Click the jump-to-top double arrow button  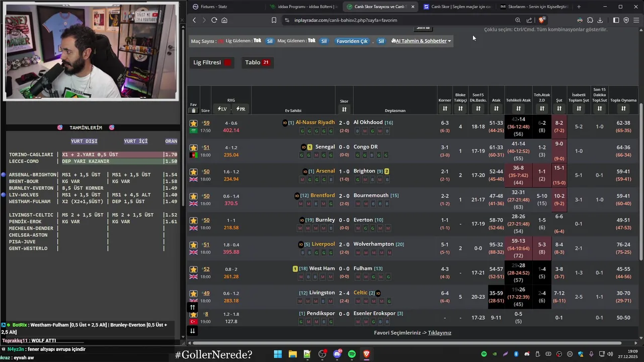point(192,307)
